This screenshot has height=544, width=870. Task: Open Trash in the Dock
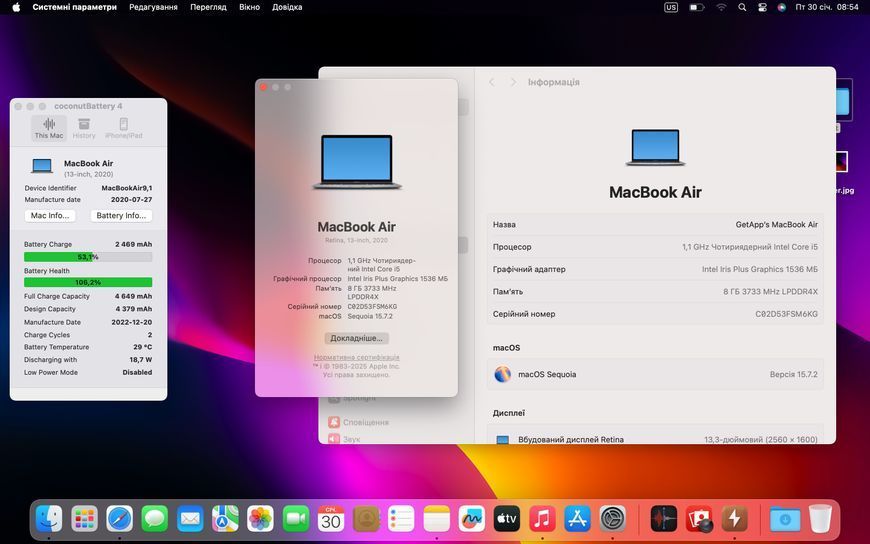coord(821,519)
